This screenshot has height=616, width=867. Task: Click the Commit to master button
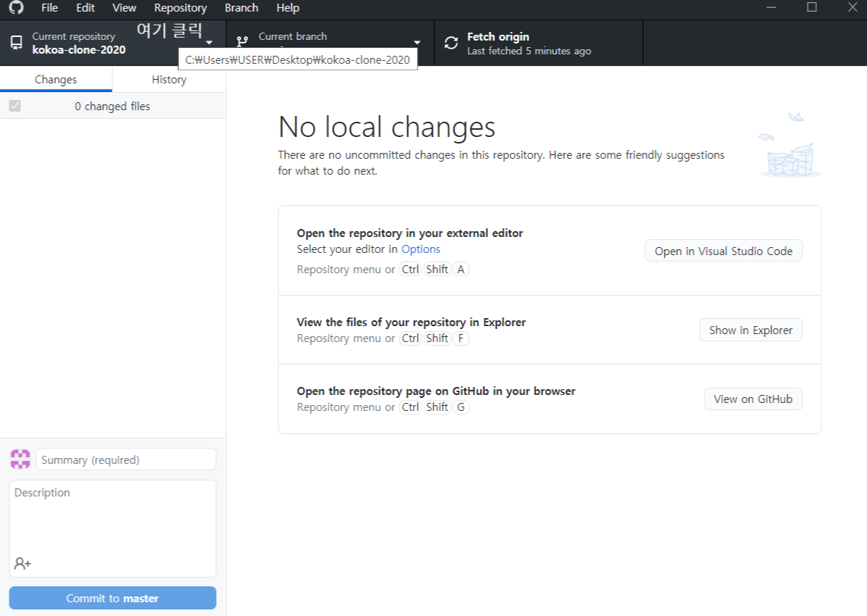(x=112, y=599)
